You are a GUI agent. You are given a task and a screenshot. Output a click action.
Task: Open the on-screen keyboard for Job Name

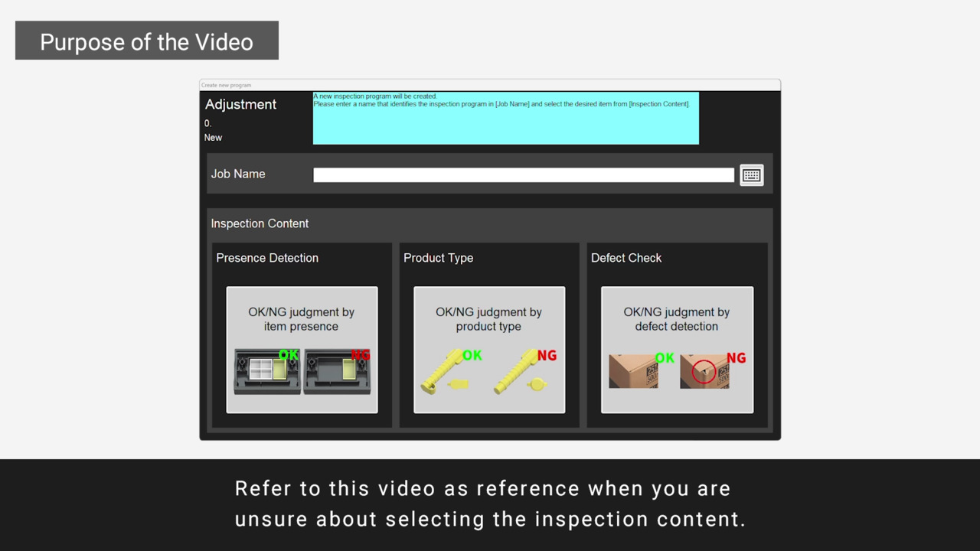tap(751, 175)
